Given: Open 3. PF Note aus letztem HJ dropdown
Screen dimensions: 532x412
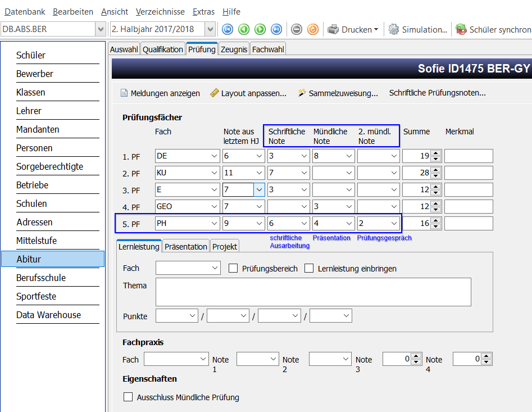Looking at the screenshot, I should (x=259, y=190).
